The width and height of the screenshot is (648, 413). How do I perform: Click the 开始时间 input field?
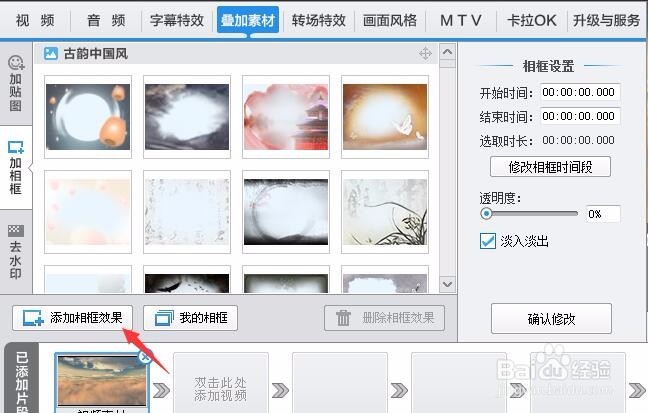point(580,92)
